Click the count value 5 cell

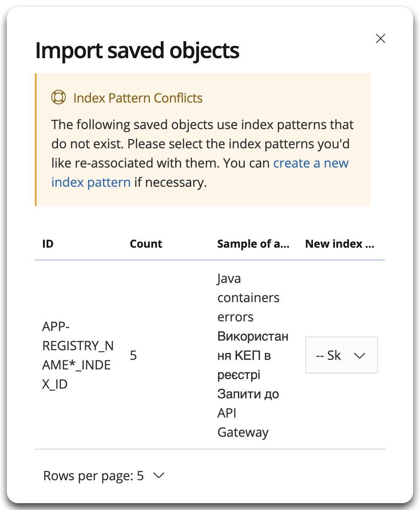133,356
